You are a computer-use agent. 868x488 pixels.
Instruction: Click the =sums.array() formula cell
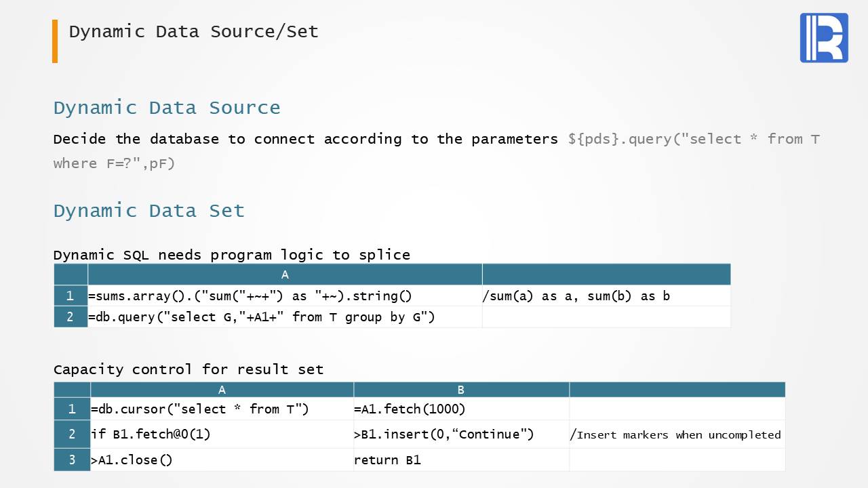tap(250, 296)
